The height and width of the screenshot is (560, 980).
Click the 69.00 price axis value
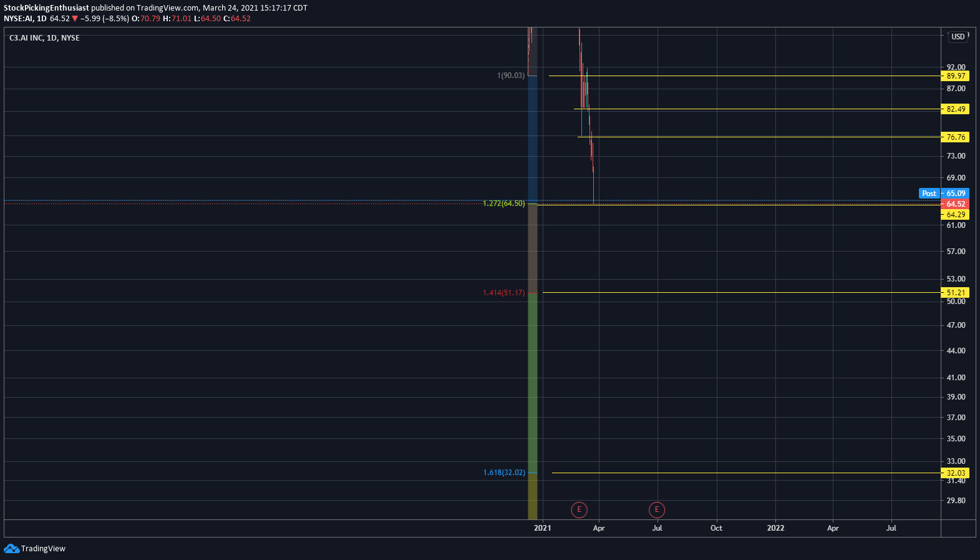[956, 178]
